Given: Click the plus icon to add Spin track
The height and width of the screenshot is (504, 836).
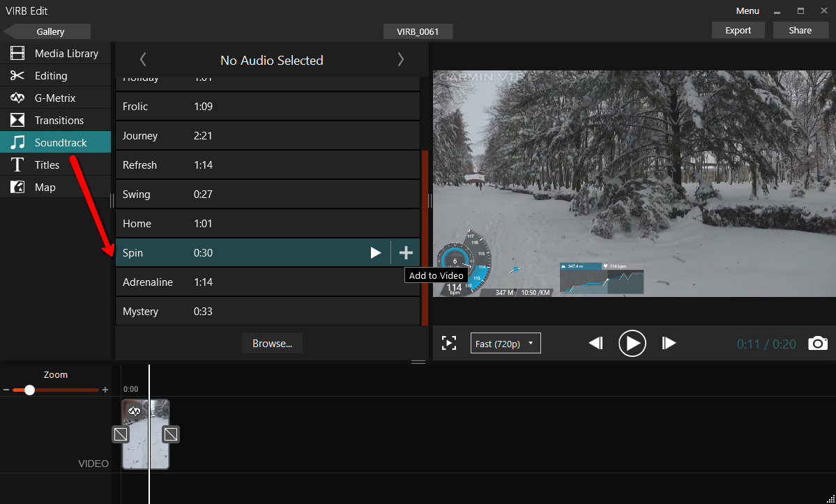Looking at the screenshot, I should pyautogui.click(x=406, y=253).
